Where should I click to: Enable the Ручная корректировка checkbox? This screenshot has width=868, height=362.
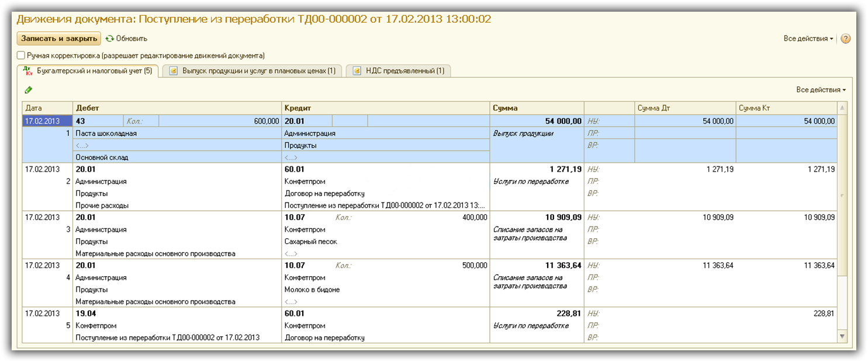pos(21,55)
